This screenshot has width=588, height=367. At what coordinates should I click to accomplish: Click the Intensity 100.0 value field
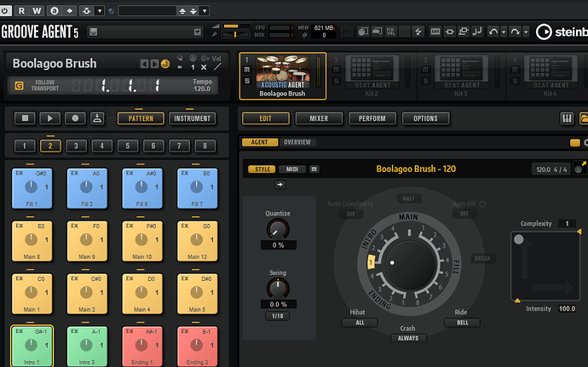(567, 308)
